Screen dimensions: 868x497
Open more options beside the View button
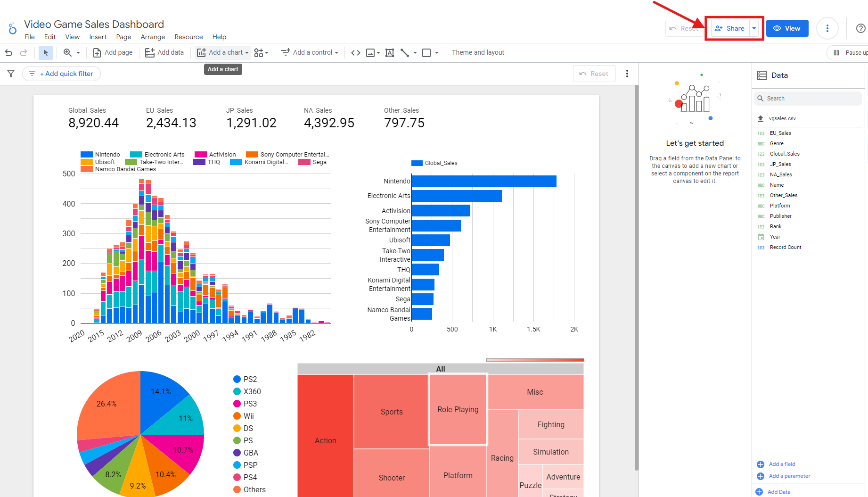[827, 28]
